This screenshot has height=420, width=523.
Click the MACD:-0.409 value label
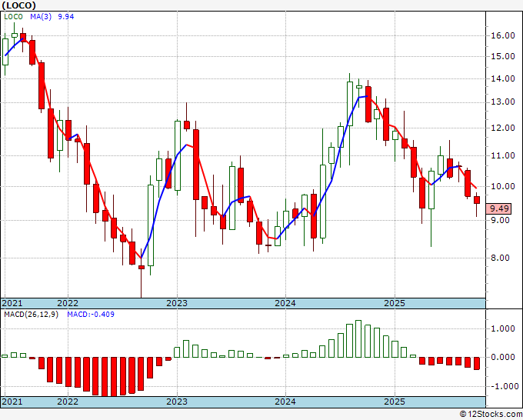(91, 315)
